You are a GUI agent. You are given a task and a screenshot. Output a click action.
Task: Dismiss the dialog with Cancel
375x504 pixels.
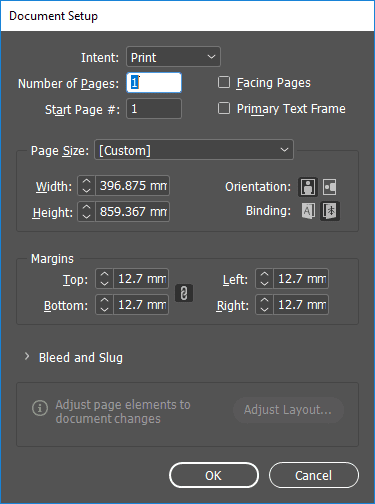coord(314,475)
